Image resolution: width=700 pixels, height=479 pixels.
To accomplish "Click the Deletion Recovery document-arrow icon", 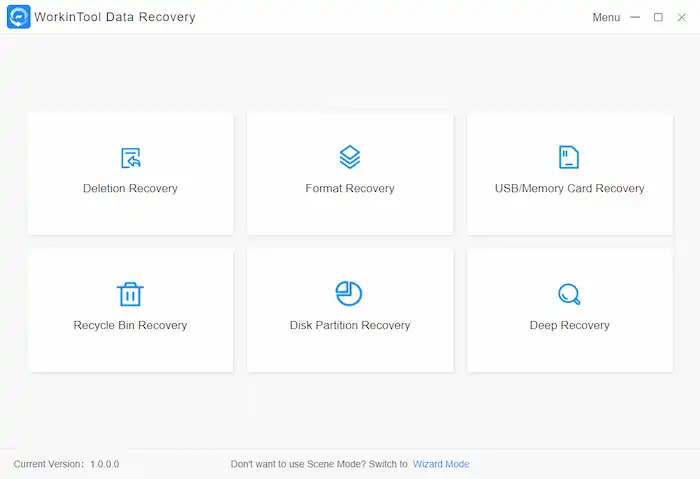I will [130, 158].
